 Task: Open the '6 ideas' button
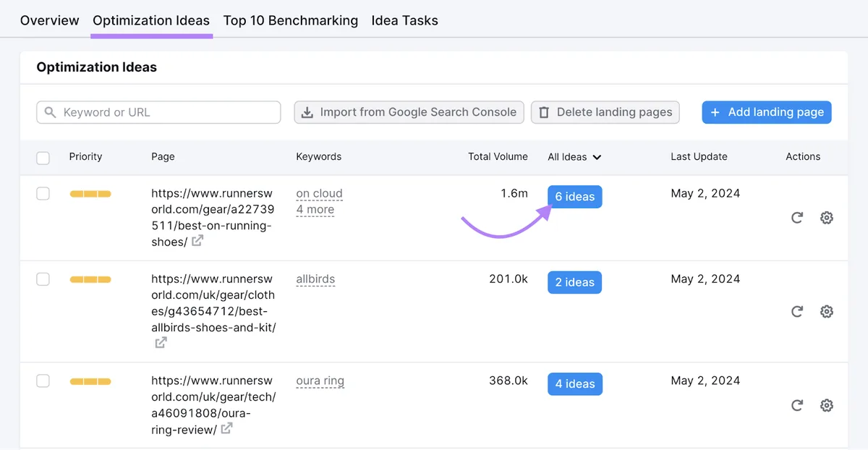tap(575, 197)
